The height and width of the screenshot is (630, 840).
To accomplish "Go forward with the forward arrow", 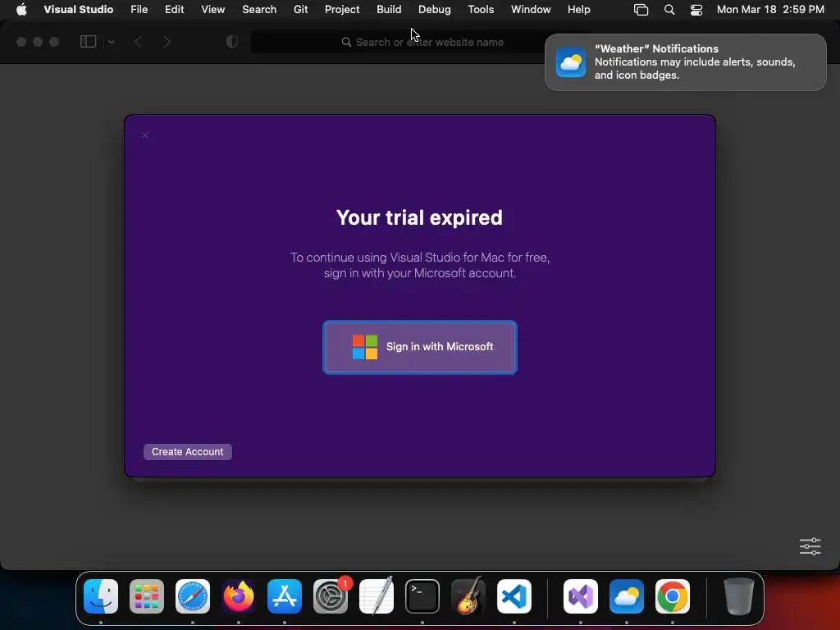I will click(x=167, y=42).
